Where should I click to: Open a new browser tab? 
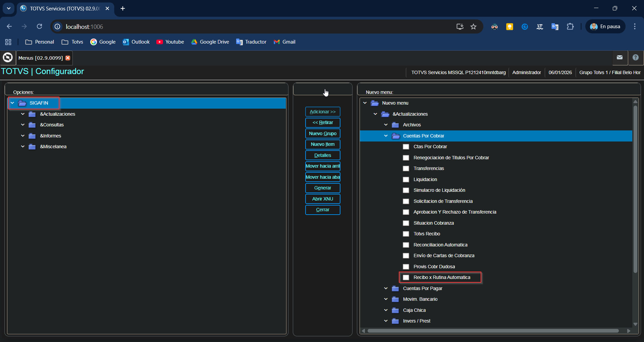point(123,8)
